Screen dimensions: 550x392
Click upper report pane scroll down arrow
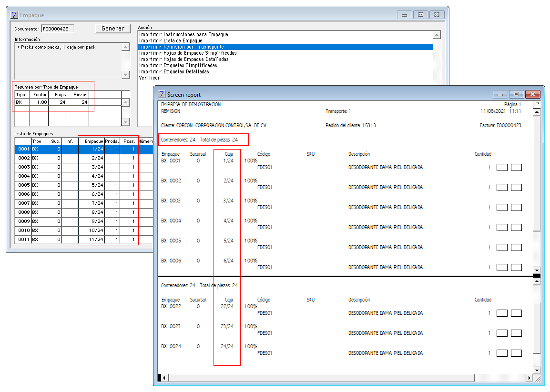[x=537, y=271]
